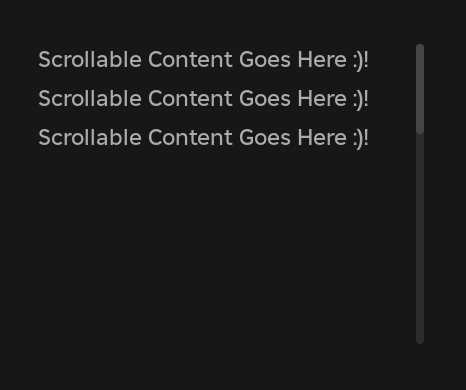Screen dimensions: 466x390
Task: Click the word Content in the second line
Action: [x=190, y=99]
